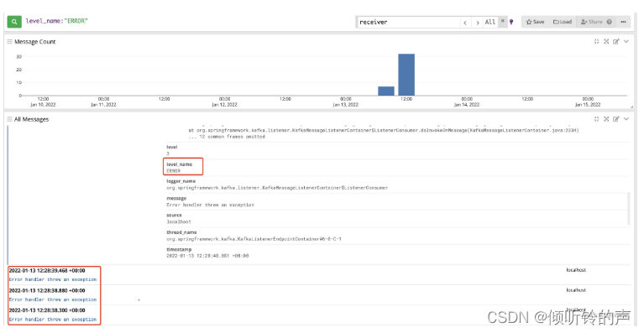The width and height of the screenshot is (644, 333).
Task: Click error text under the 12:28:38.880 timestamp
Action: click(x=53, y=299)
